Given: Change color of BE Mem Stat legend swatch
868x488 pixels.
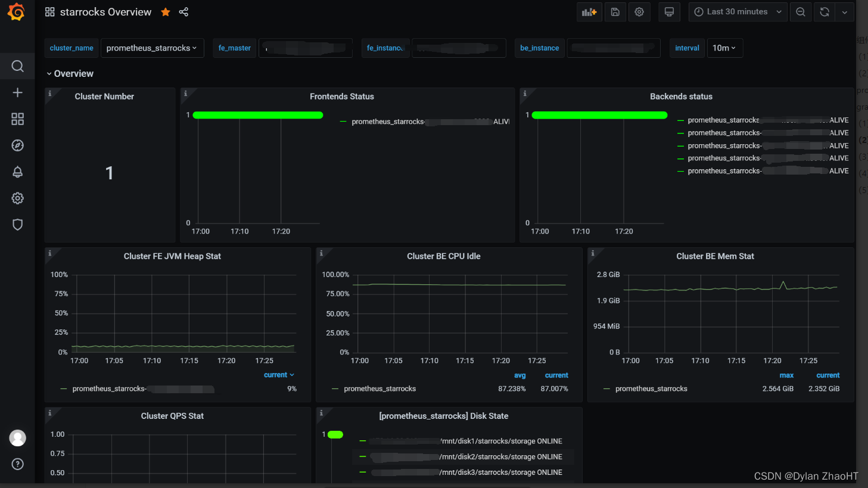Looking at the screenshot, I should (x=606, y=389).
